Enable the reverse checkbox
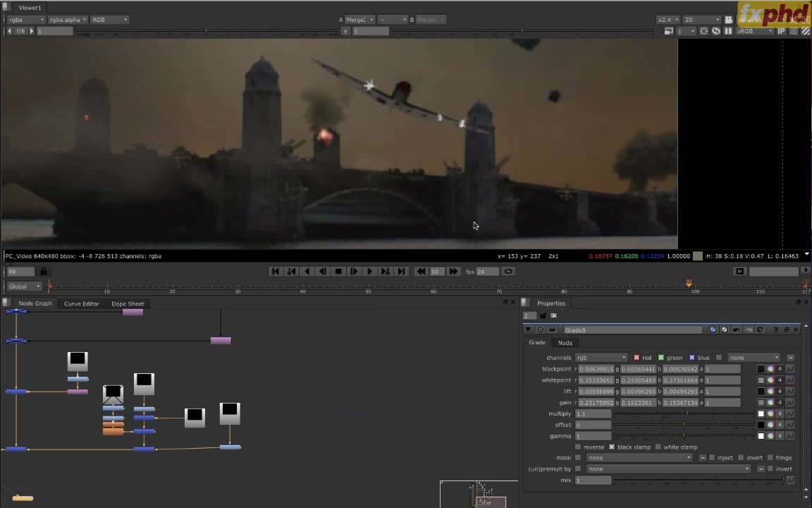The image size is (812, 508). tap(578, 447)
